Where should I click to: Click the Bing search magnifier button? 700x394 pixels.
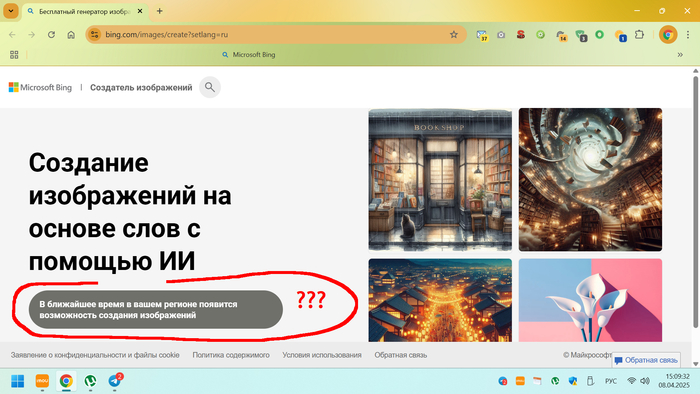click(x=210, y=87)
